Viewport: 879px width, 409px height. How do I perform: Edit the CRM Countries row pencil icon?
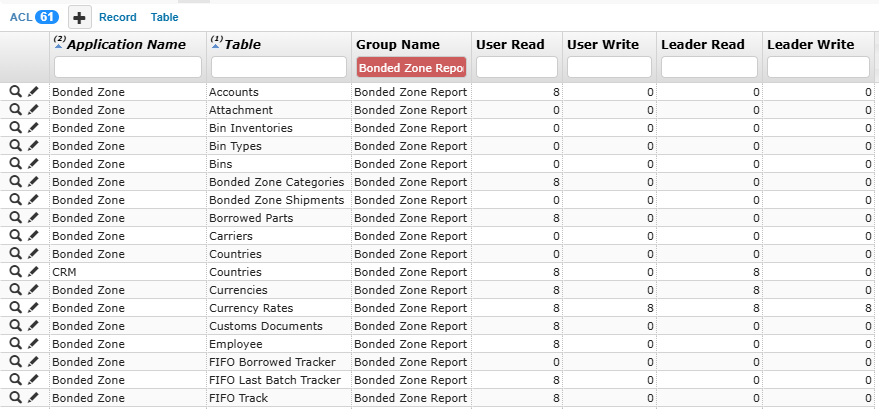(x=33, y=272)
